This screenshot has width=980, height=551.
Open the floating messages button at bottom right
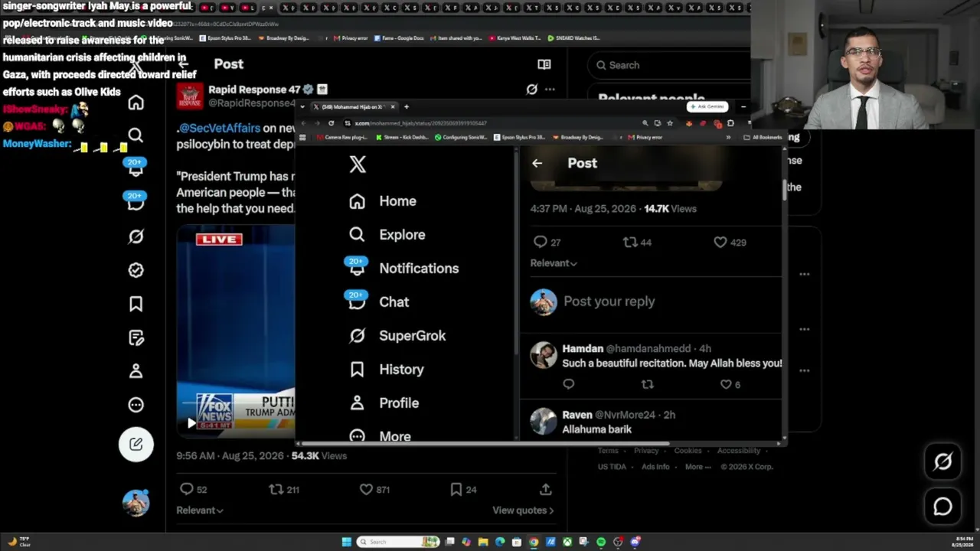(x=942, y=506)
